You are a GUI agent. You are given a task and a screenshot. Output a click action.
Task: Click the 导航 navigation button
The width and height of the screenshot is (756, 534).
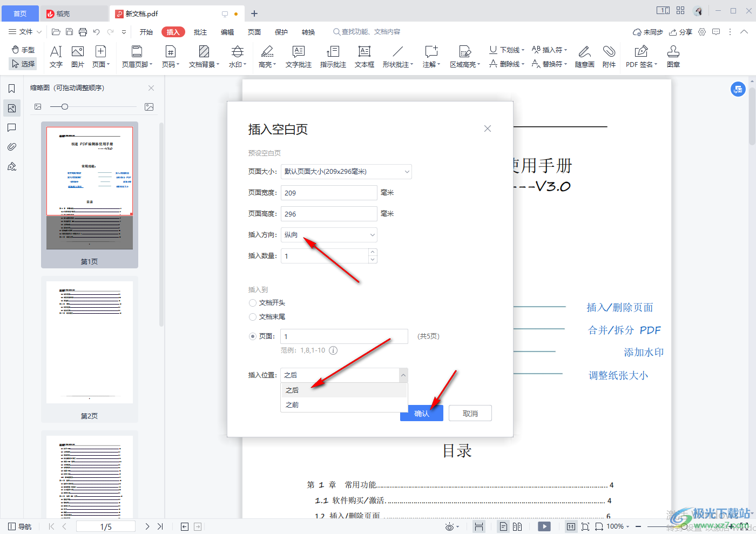20,526
